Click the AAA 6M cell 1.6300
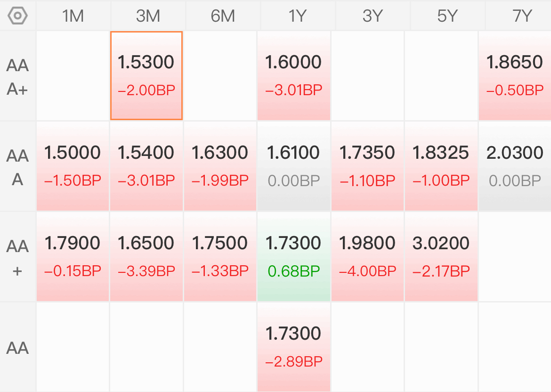This screenshot has width=551, height=392. tap(220, 166)
